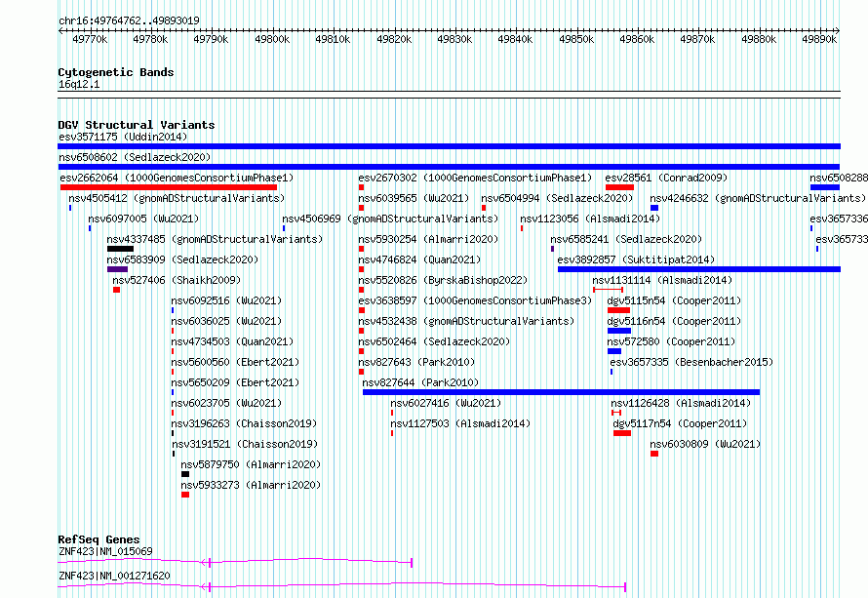This screenshot has height=598, width=868.
Task: Click the esv2670302 (1000GenomesConsortiumPhase1) label
Action: [475, 178]
